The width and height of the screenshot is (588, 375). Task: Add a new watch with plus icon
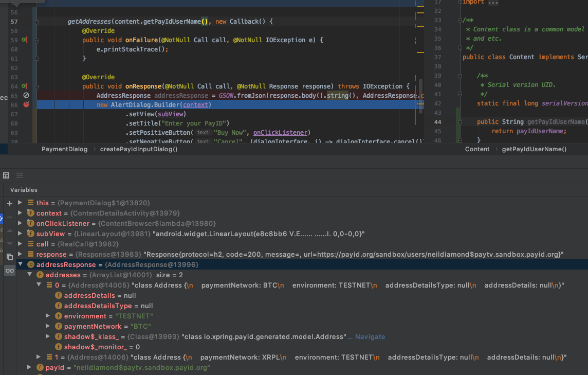coord(10,204)
